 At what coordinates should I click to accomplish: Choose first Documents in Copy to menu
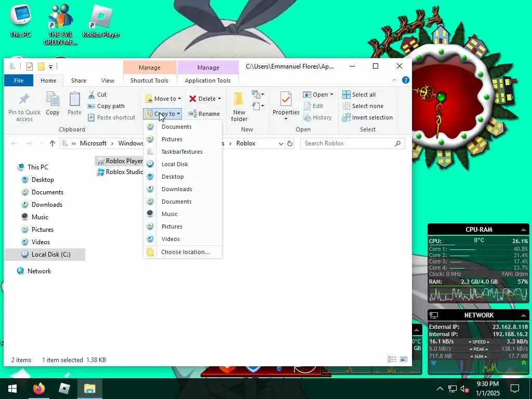pos(182,127)
